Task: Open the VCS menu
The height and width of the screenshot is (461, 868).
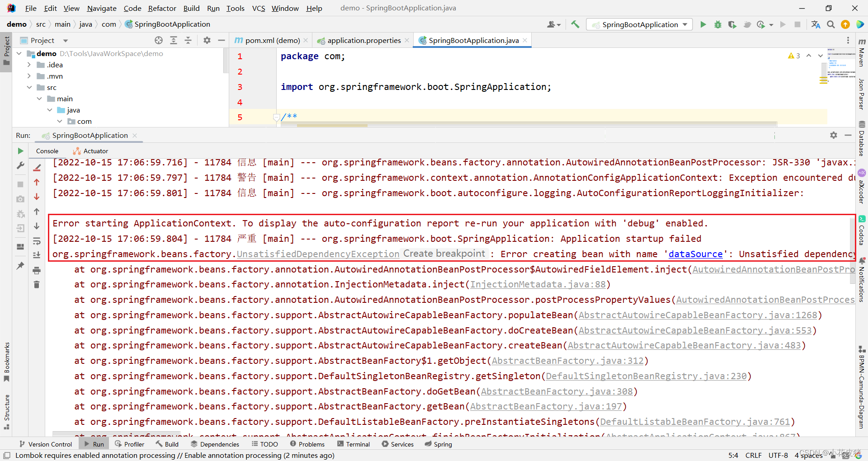Action: [x=258, y=8]
